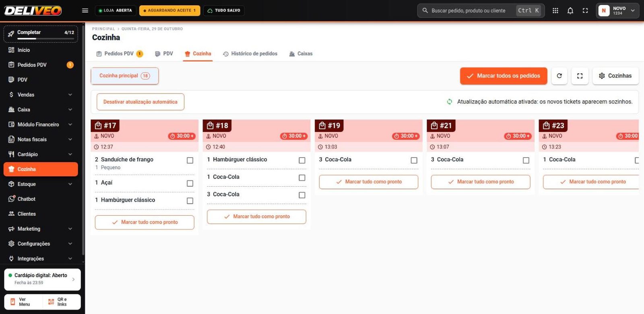The image size is (644, 314).
Task: Open Clientes in the sidebar
Action: pyautogui.click(x=41, y=214)
